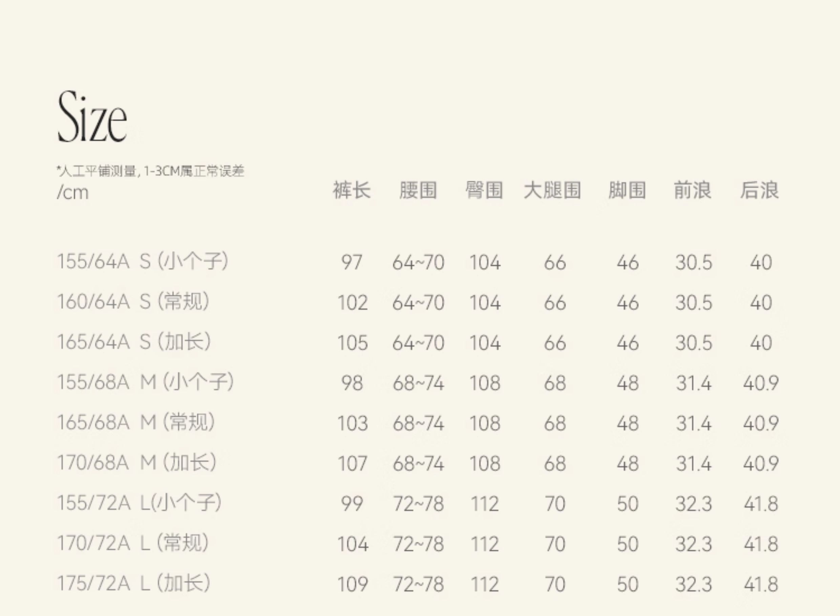Click the 腰围 column header
The image size is (840, 616).
click(418, 190)
